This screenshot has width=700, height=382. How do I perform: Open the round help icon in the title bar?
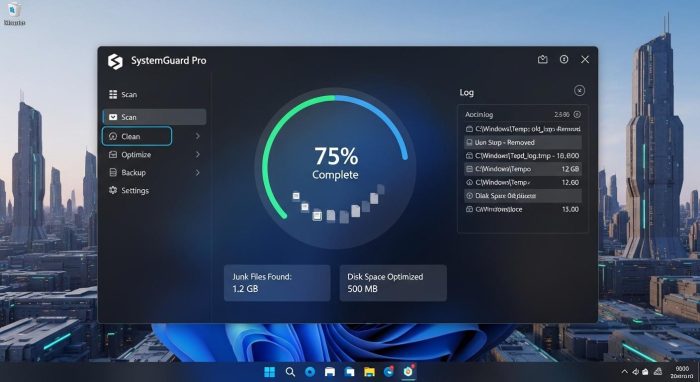click(564, 59)
